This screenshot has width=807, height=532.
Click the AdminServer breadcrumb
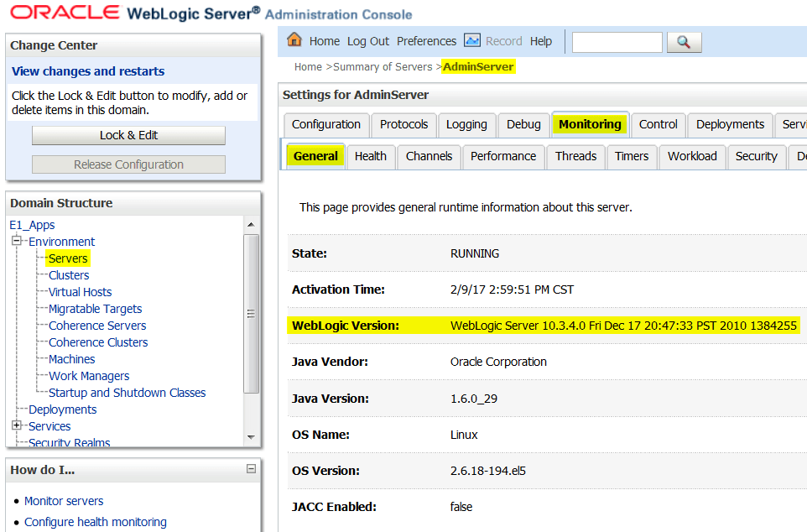[478, 67]
